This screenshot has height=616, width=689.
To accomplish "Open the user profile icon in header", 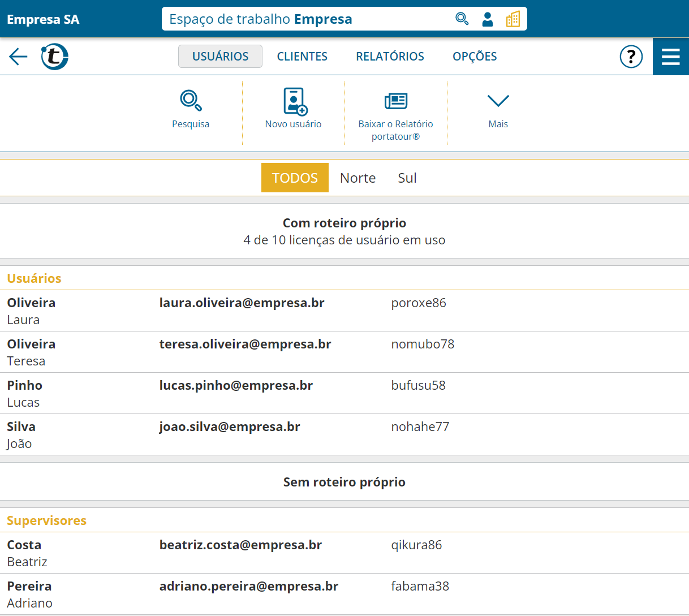I will pyautogui.click(x=487, y=19).
